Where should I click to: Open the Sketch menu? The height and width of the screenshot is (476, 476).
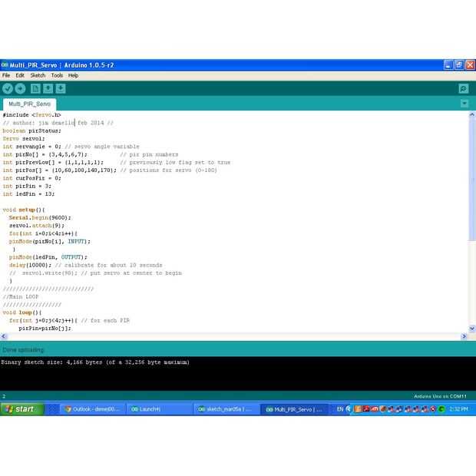click(x=38, y=75)
